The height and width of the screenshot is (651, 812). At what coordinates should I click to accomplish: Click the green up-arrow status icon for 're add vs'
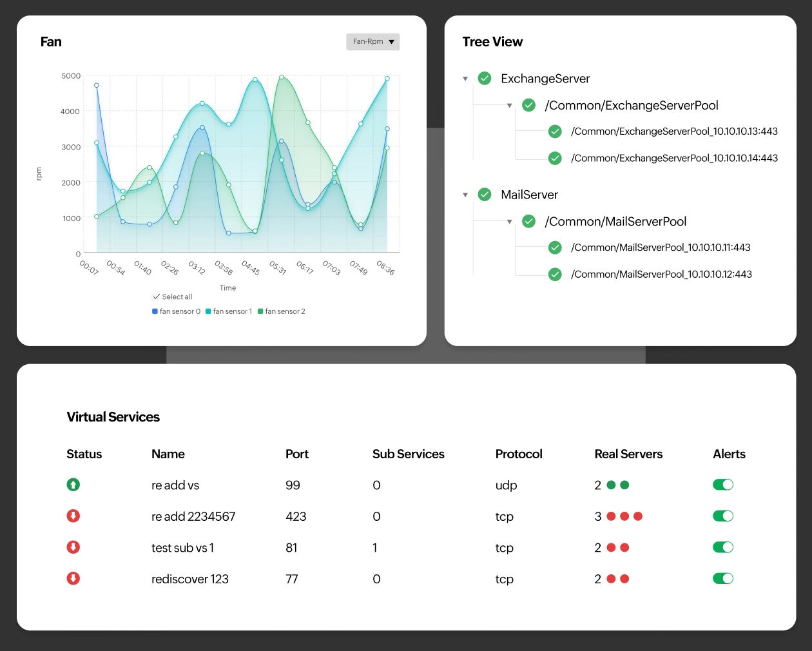pyautogui.click(x=73, y=484)
